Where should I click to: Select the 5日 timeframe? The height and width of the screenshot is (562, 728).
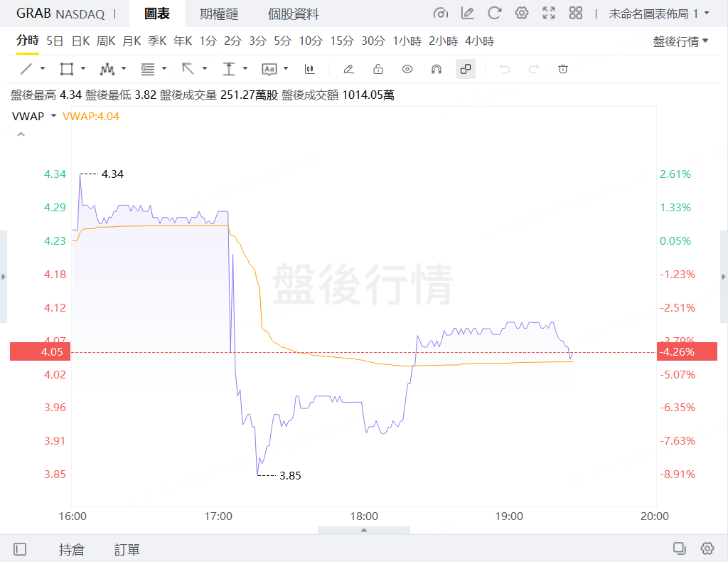point(55,41)
